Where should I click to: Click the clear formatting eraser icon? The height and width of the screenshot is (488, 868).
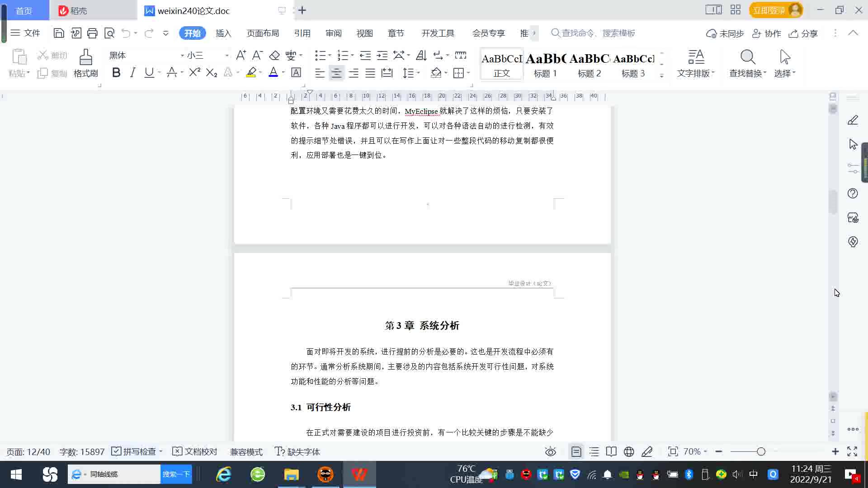(x=274, y=55)
